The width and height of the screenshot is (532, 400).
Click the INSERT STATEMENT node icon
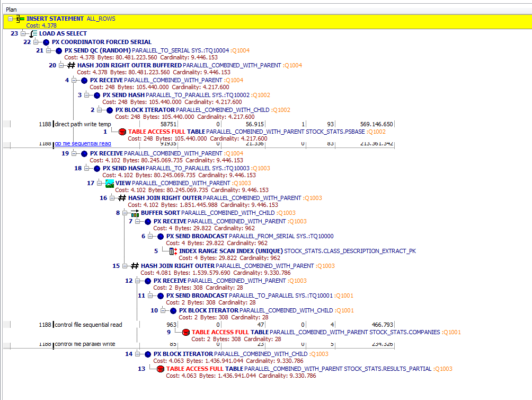coord(20,19)
